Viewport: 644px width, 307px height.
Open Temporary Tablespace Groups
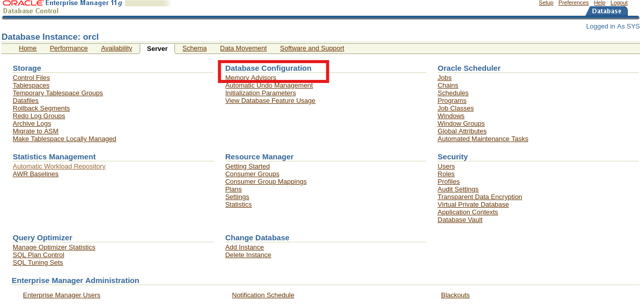point(58,93)
